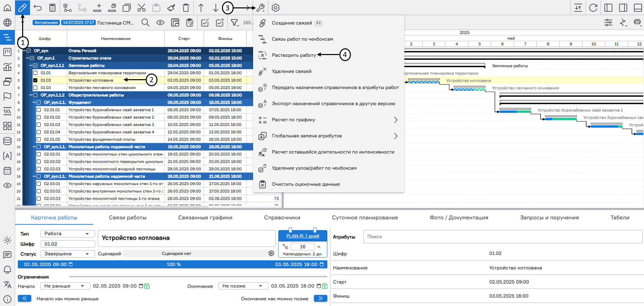Click the refresh icon at top right
The width and height of the screenshot is (644, 306).
pyautogui.click(x=593, y=8)
